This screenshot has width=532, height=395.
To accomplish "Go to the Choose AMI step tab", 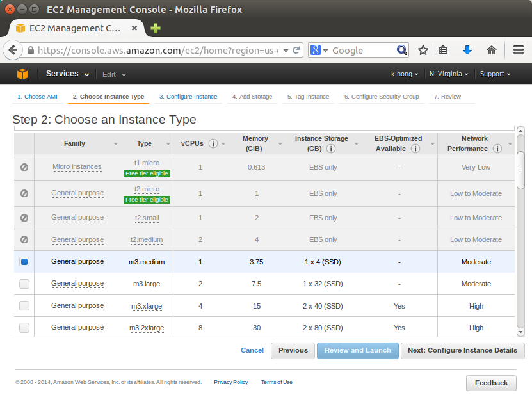I will click(37, 97).
